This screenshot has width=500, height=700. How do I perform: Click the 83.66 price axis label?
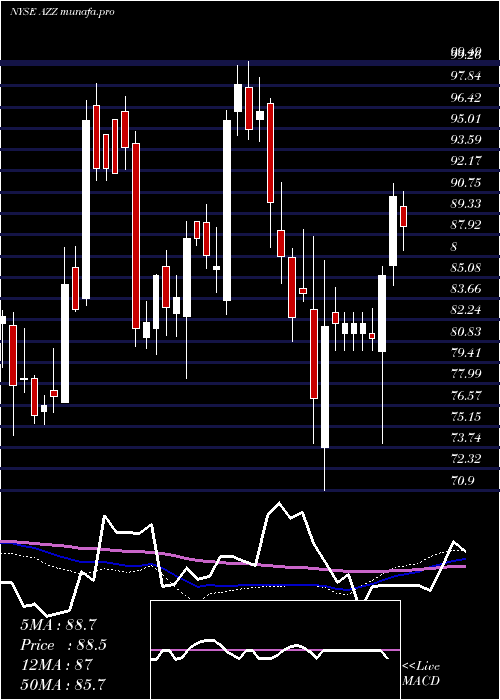tap(466, 289)
